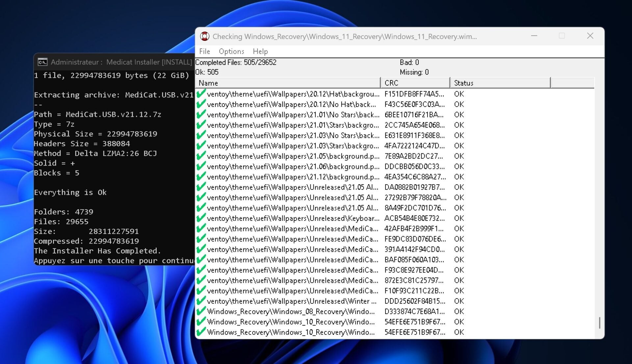Select CRC value F151DFB8FF74A5...
Viewport: 632px width, 364px height.
(x=414, y=94)
